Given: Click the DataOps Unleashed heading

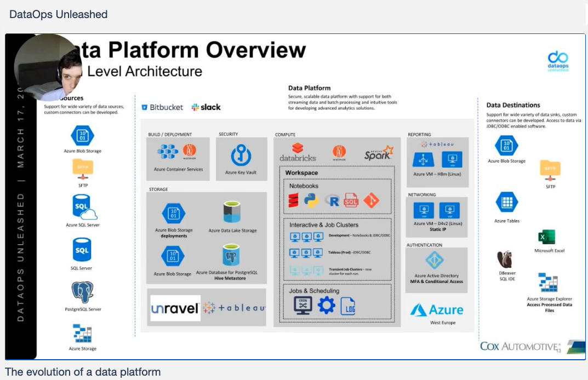Looking at the screenshot, I should pos(59,14).
